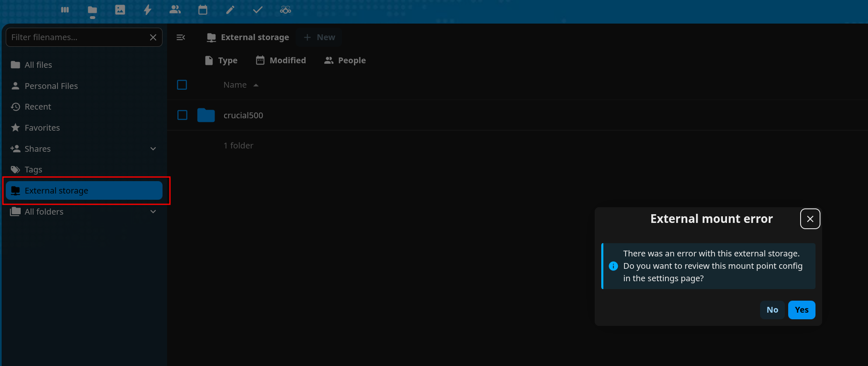Open Favorites in the sidebar
868x366 pixels.
coord(42,128)
